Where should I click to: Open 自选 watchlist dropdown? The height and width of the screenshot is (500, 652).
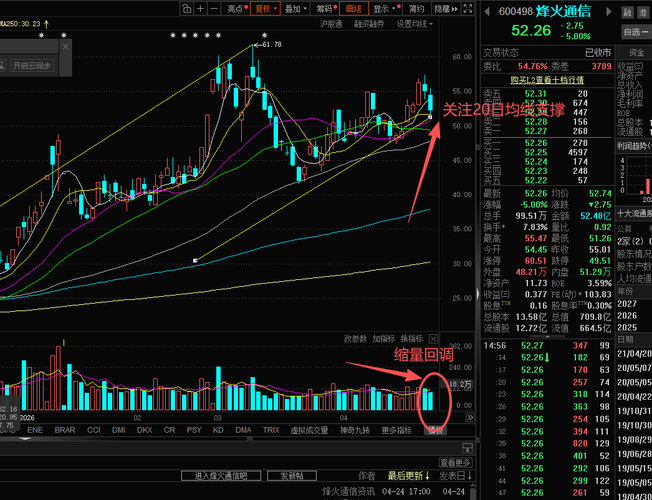click(636, 32)
